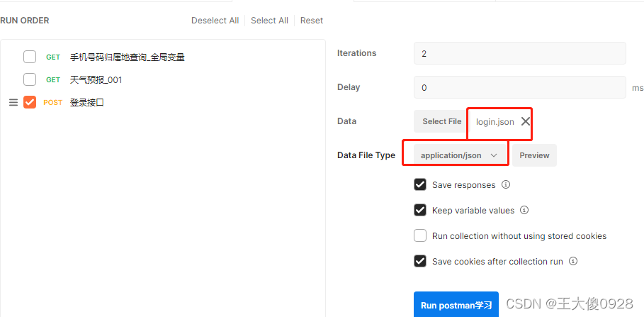Reset the run order
Screen dimensions: 644x317
[x=311, y=21]
